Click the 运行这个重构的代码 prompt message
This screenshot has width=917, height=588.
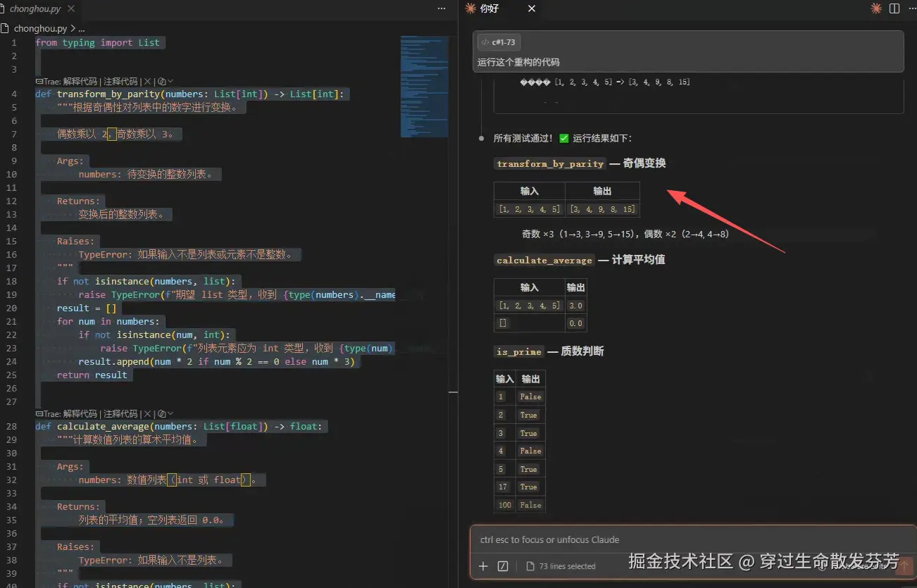point(518,62)
